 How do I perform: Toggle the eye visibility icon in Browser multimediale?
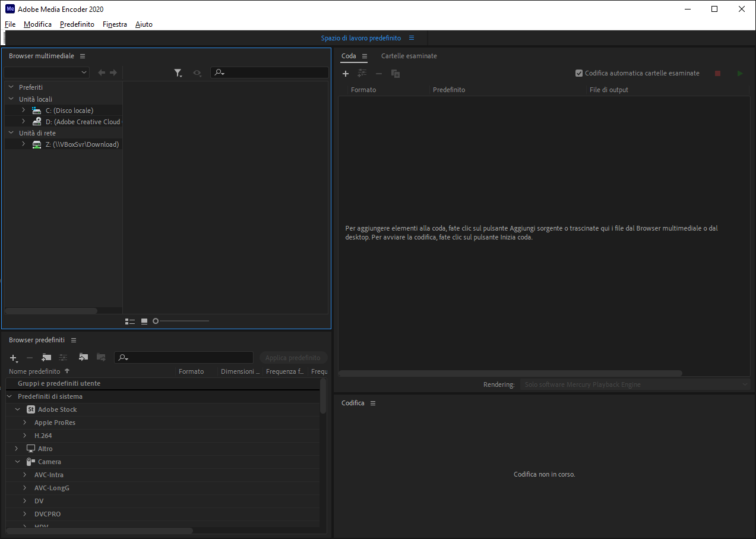(x=197, y=73)
